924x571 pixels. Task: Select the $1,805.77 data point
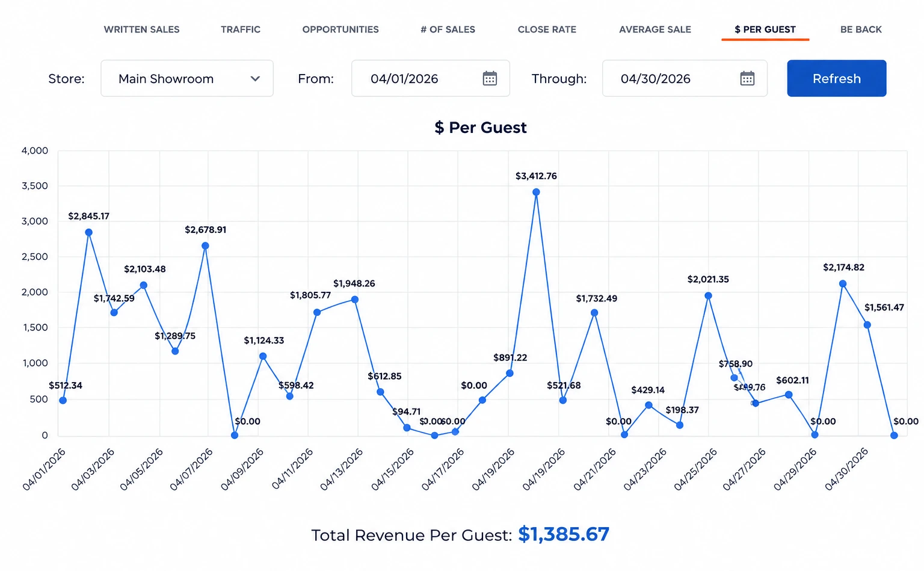tap(317, 312)
